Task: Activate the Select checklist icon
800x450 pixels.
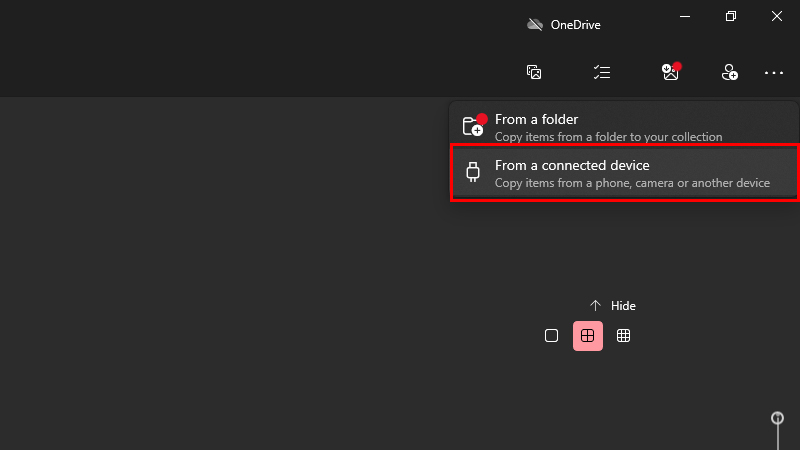Action: pyautogui.click(x=602, y=72)
